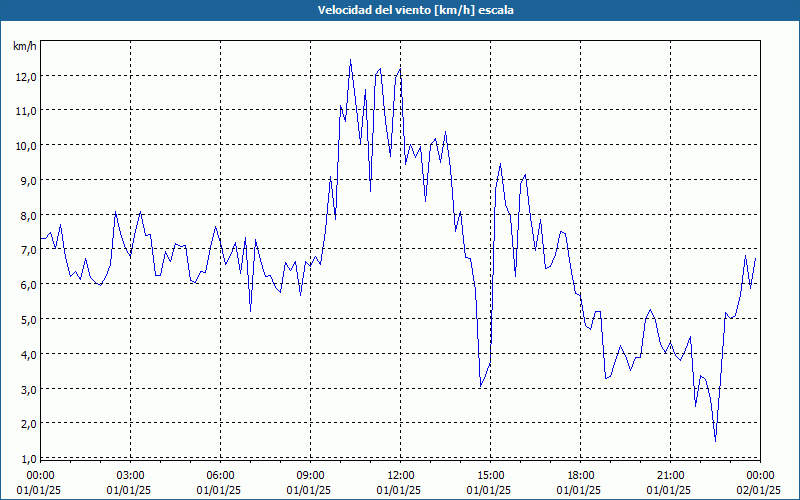
Task: Click the '7,0' y-axis label
Action: [28, 250]
